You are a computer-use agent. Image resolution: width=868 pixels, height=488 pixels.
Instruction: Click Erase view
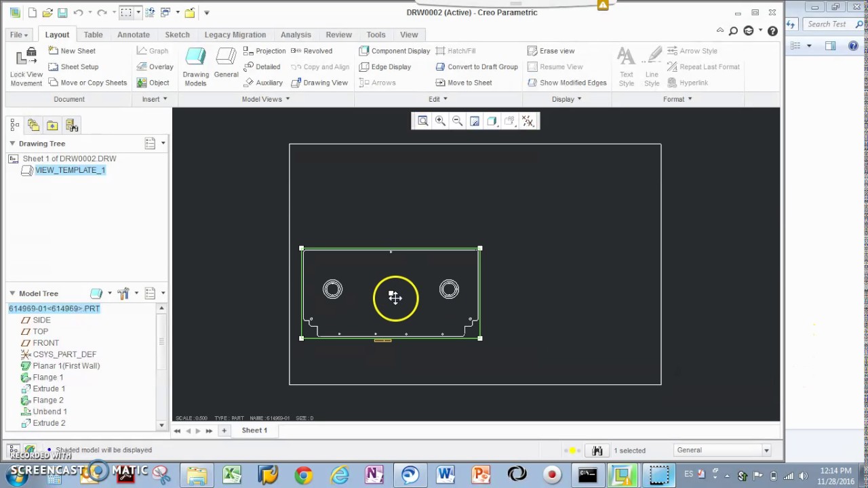(x=551, y=51)
